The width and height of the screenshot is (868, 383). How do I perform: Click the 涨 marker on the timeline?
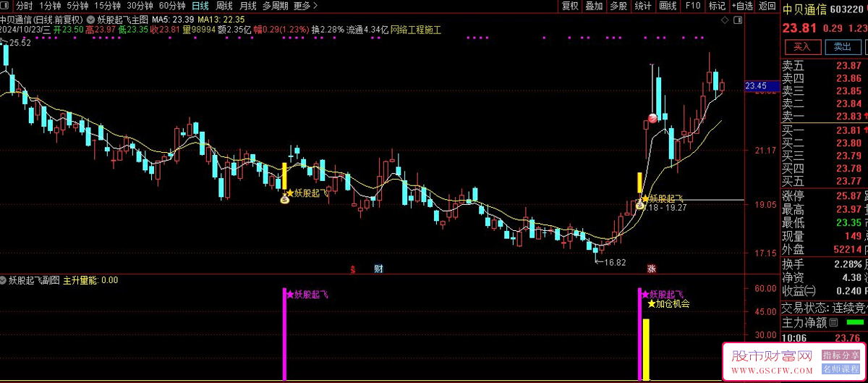(x=652, y=269)
